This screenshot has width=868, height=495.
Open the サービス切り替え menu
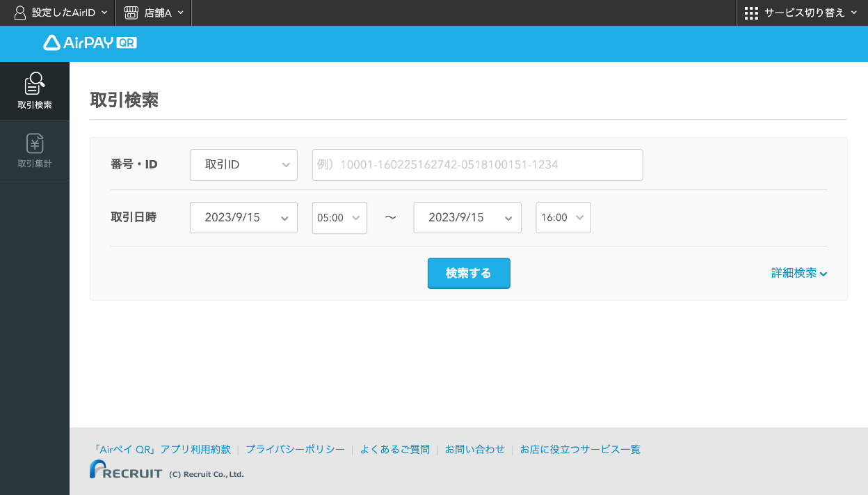pos(804,13)
